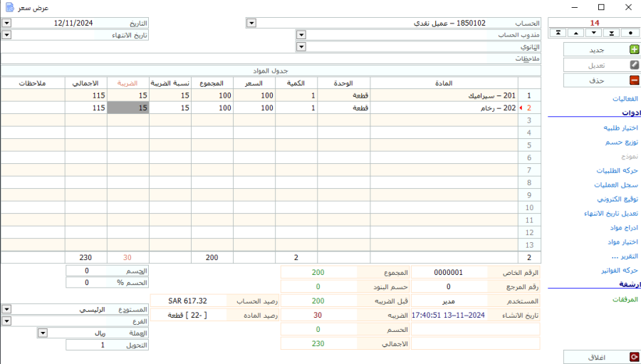Viewport: 641px width, 364px height.
Task: Go to the previous record with the up arrow
Action: pos(575,33)
